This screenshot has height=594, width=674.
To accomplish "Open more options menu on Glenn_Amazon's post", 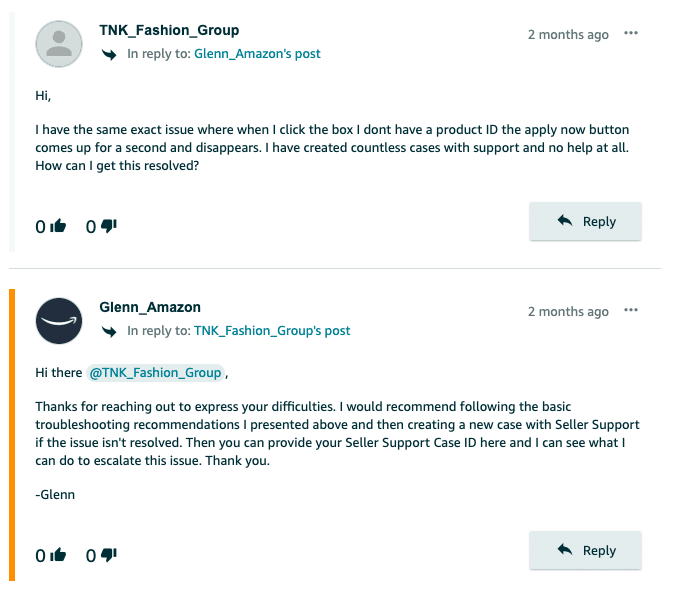I will (631, 311).
